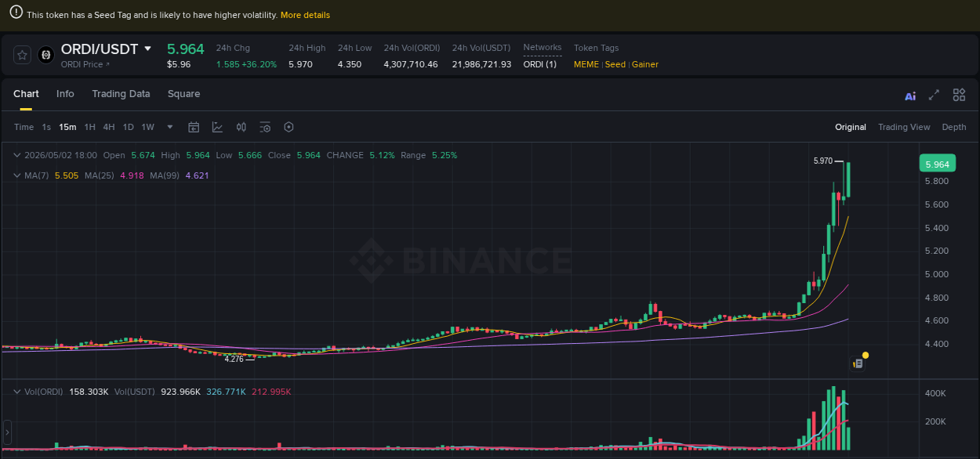Viewport: 980px width, 459px height.
Task: Switch to Original chart view
Action: coord(851,127)
